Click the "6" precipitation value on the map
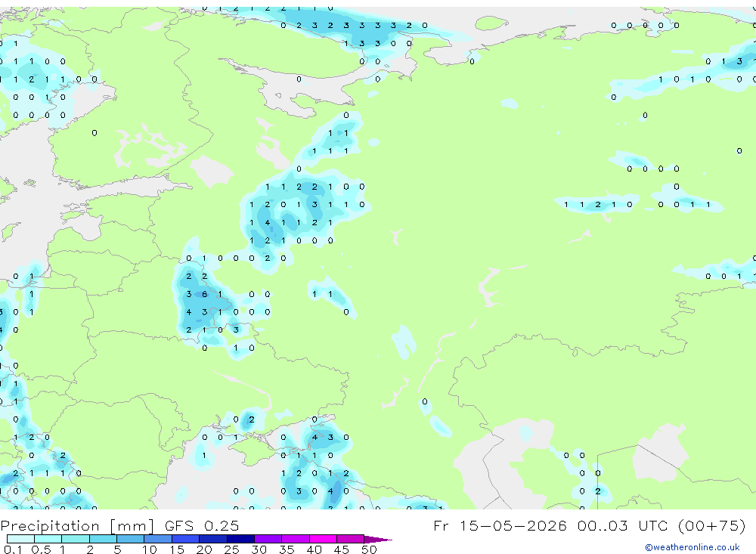 (204, 294)
